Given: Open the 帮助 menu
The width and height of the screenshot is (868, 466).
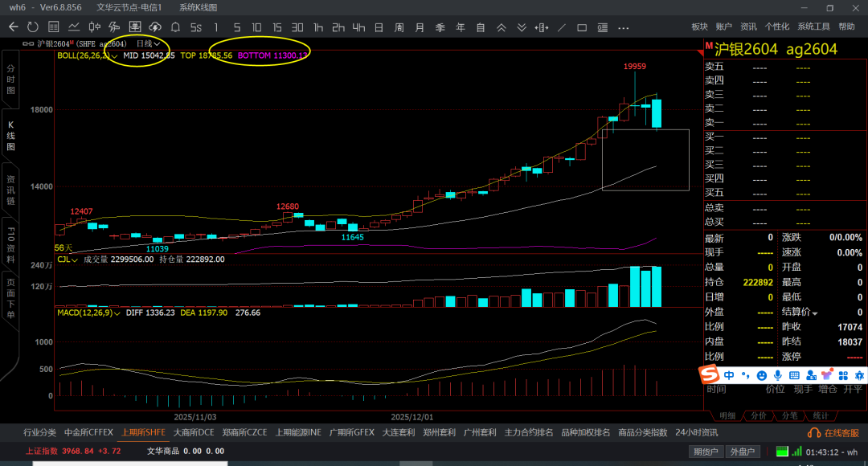Looking at the screenshot, I should click(x=846, y=27).
